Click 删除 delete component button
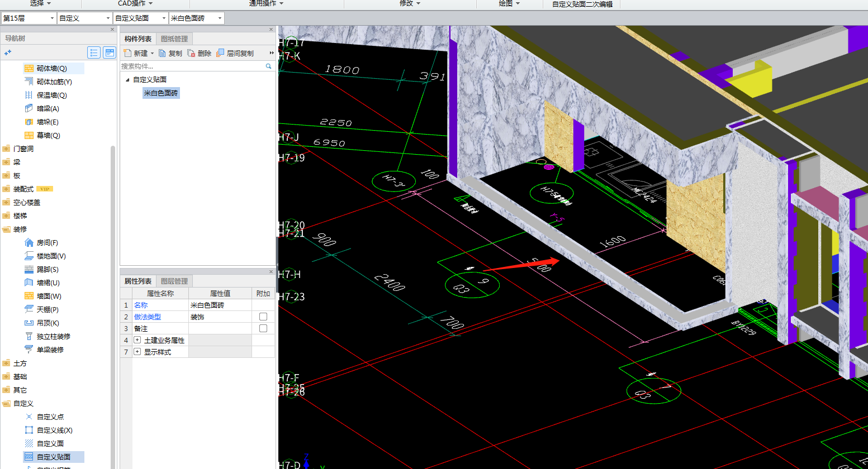This screenshot has width=868, height=469. [200, 53]
